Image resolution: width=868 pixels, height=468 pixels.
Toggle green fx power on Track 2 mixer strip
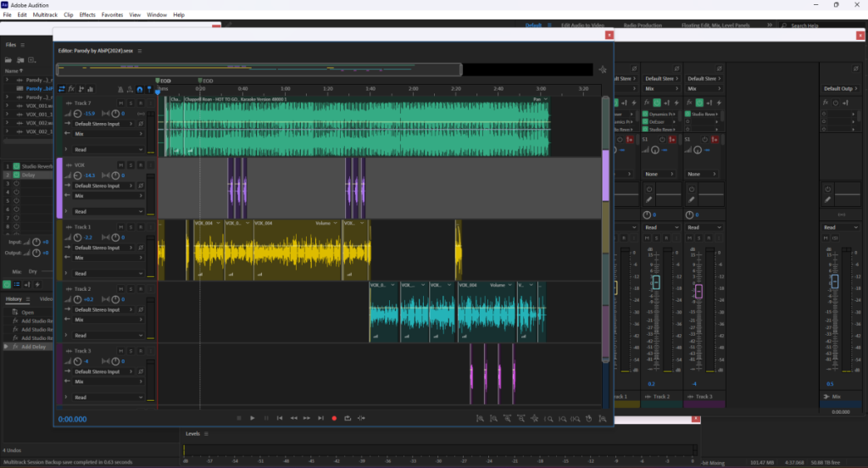pyautogui.click(x=657, y=103)
